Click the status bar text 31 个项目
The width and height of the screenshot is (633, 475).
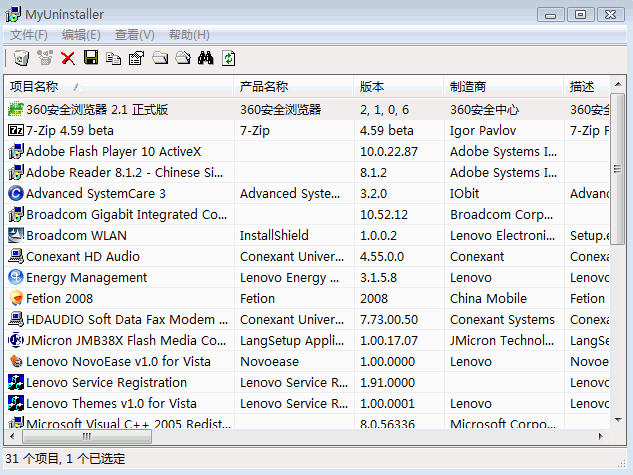click(x=32, y=458)
